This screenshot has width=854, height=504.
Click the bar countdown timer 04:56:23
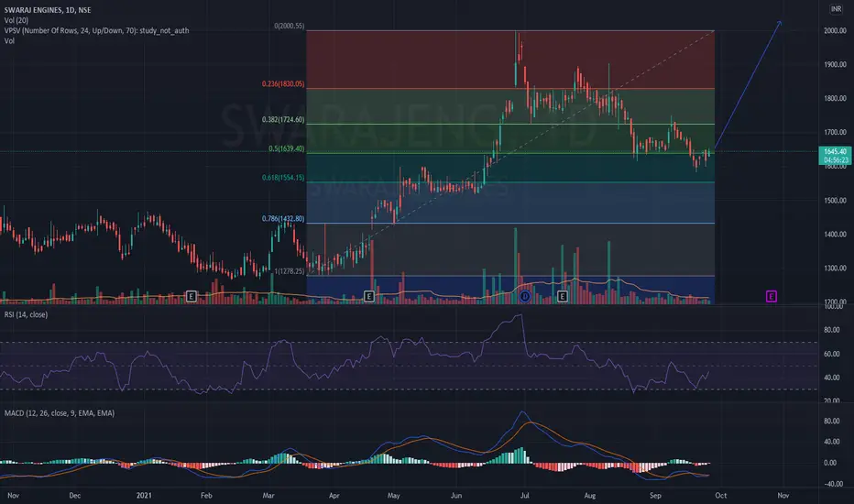[835, 160]
